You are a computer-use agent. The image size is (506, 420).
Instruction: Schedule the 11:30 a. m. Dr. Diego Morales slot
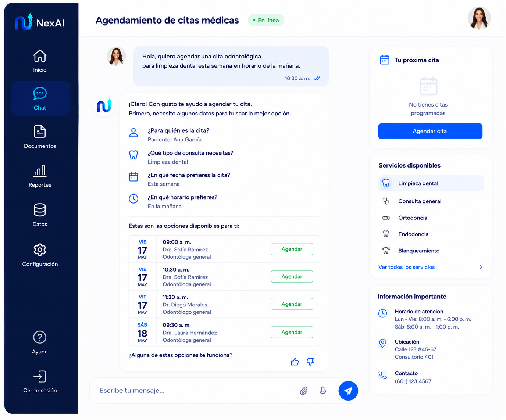pos(292,304)
